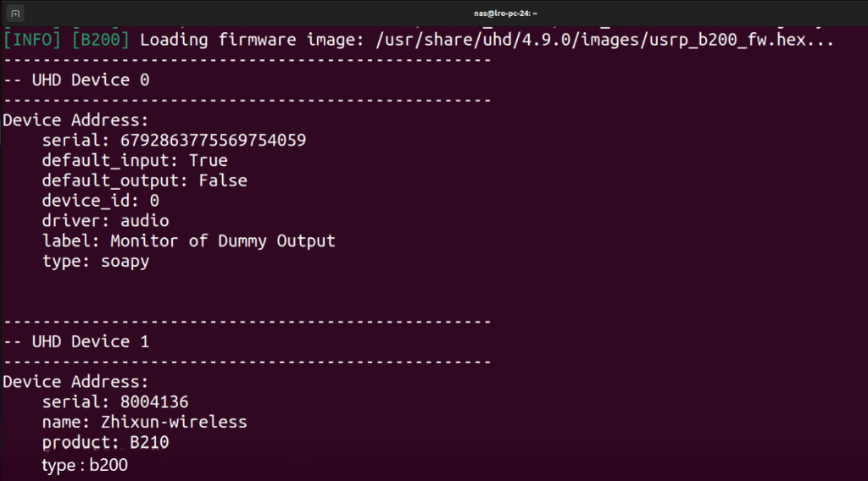The height and width of the screenshot is (481, 868).
Task: Click the 'driver: audio' line
Action: click(x=105, y=221)
